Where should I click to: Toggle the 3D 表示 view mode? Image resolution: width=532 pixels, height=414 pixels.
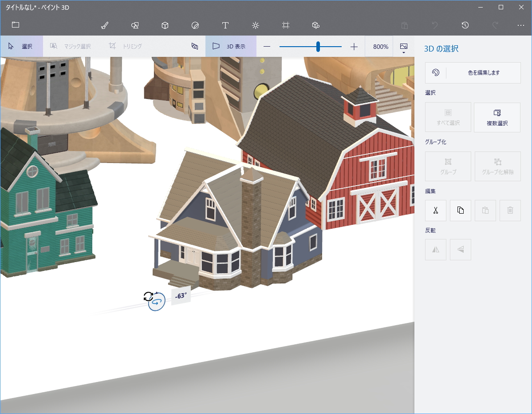pos(231,46)
